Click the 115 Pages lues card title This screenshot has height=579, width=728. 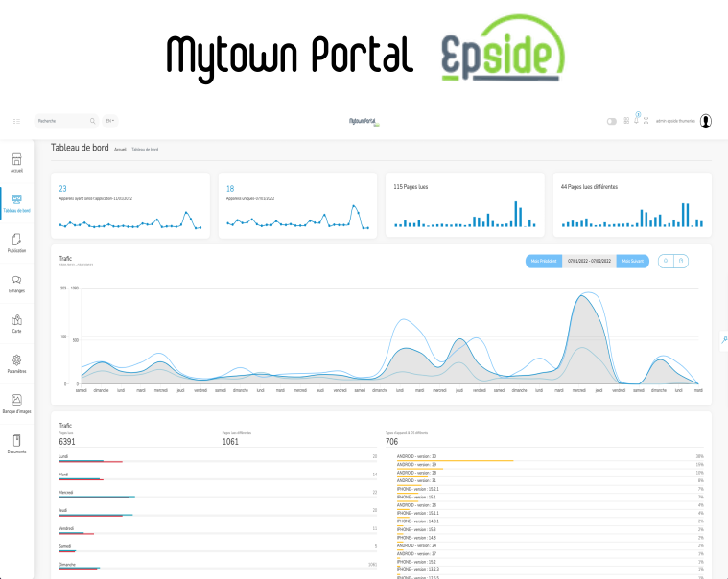[411, 187]
